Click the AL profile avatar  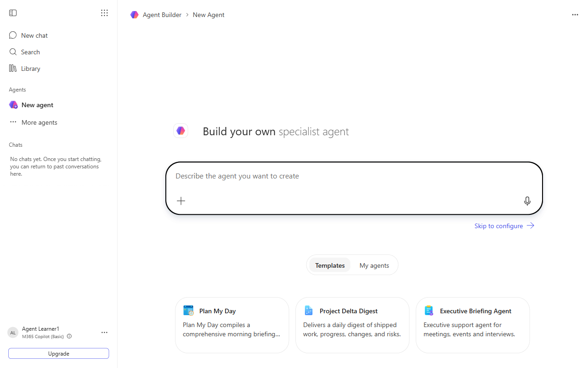click(x=13, y=333)
